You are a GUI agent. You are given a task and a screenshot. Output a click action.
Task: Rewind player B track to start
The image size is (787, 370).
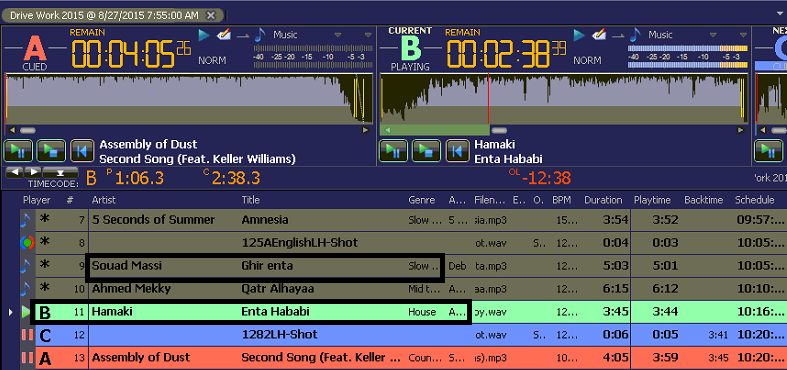pyautogui.click(x=457, y=150)
